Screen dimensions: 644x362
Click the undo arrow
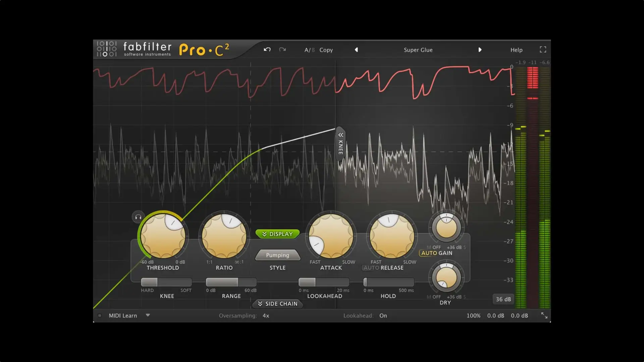click(x=267, y=49)
